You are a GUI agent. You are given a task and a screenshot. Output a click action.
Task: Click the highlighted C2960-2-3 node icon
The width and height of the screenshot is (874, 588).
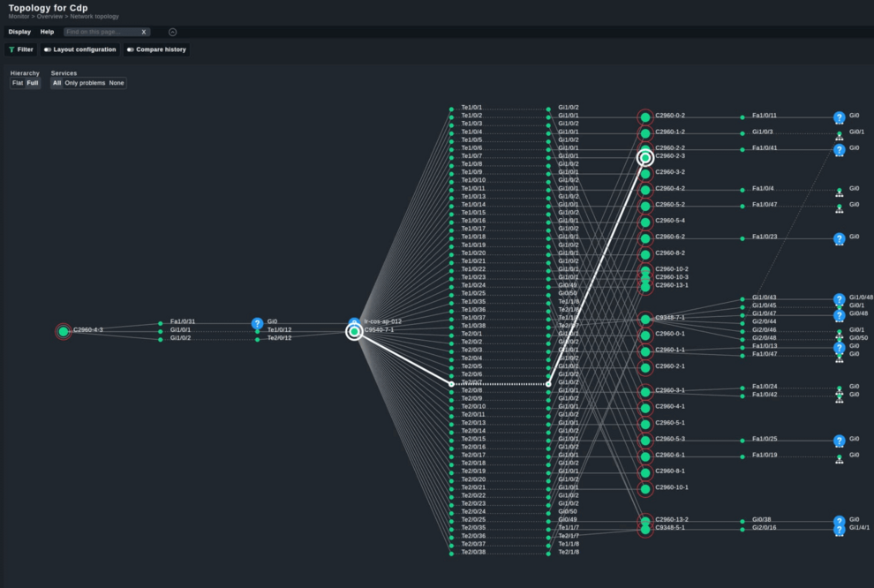(x=647, y=156)
